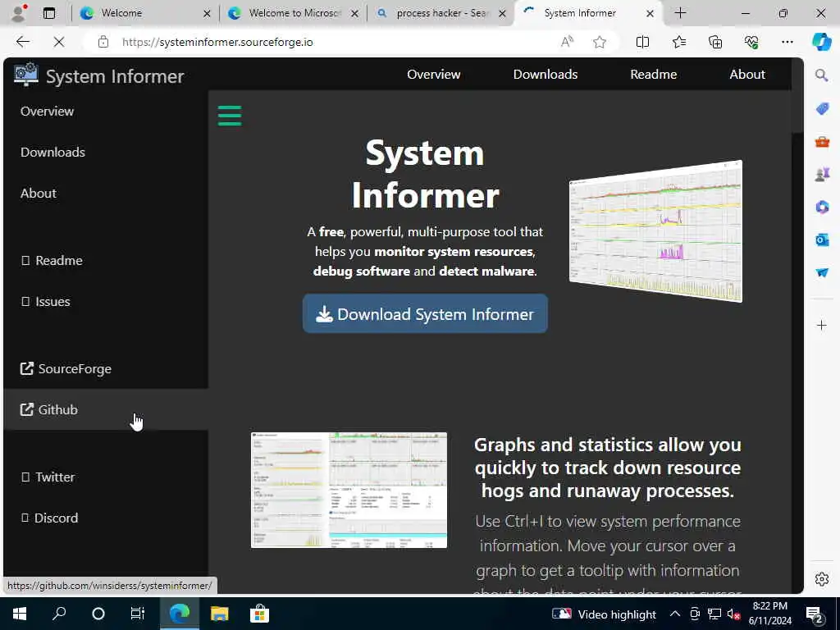The height and width of the screenshot is (630, 840).
Task: Click the muted volume tray icon
Action: tap(734, 614)
